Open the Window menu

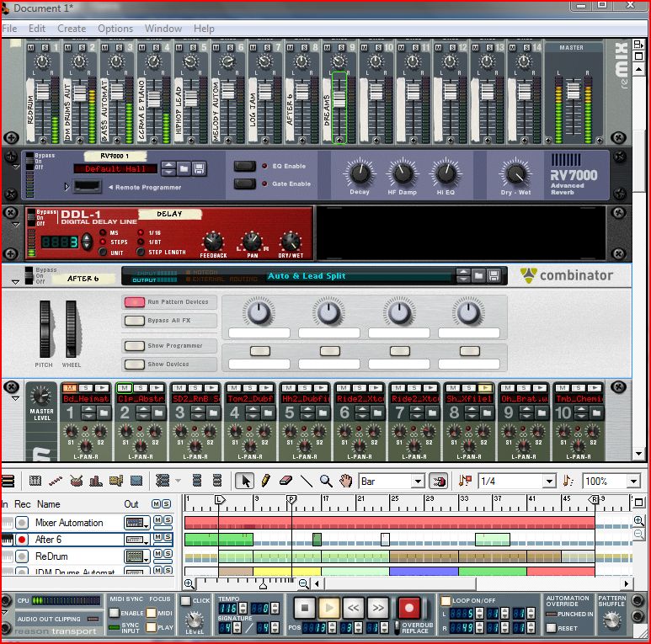pos(163,29)
